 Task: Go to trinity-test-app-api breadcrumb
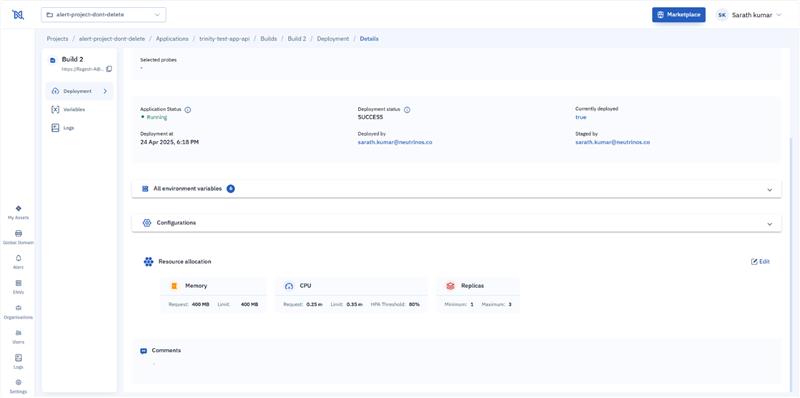tap(224, 39)
